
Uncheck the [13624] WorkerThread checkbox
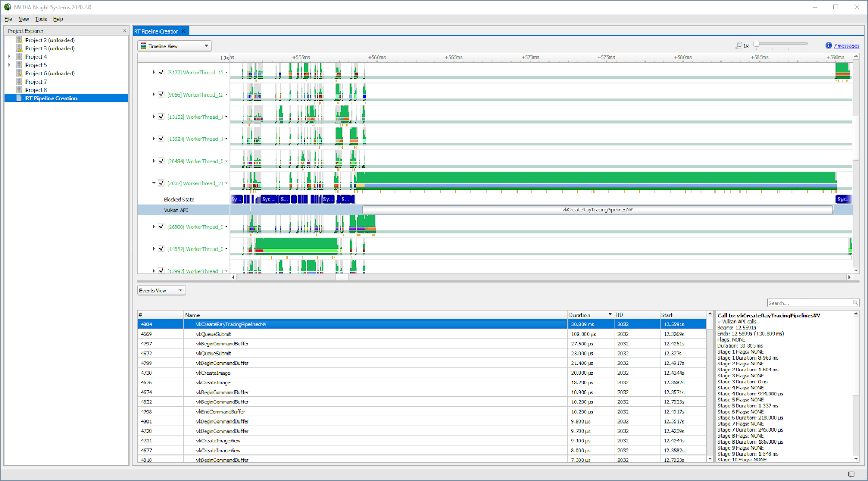click(161, 139)
